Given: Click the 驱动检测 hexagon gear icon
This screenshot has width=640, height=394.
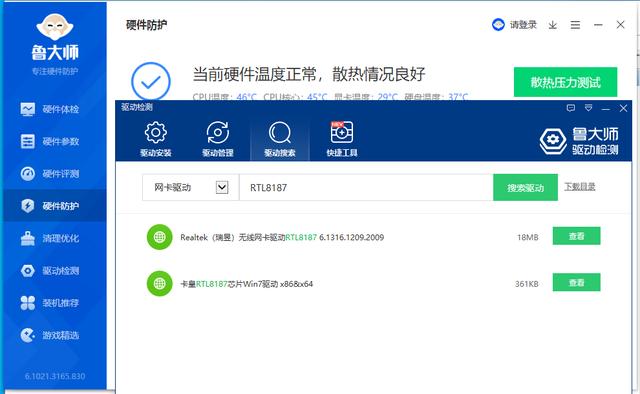Looking at the screenshot, I should pos(28,270).
